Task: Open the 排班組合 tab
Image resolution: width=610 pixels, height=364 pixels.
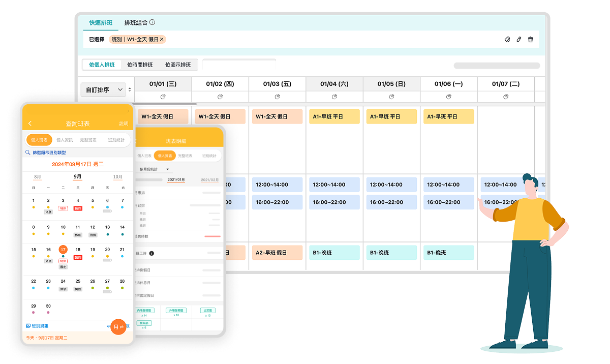Action: tap(136, 23)
